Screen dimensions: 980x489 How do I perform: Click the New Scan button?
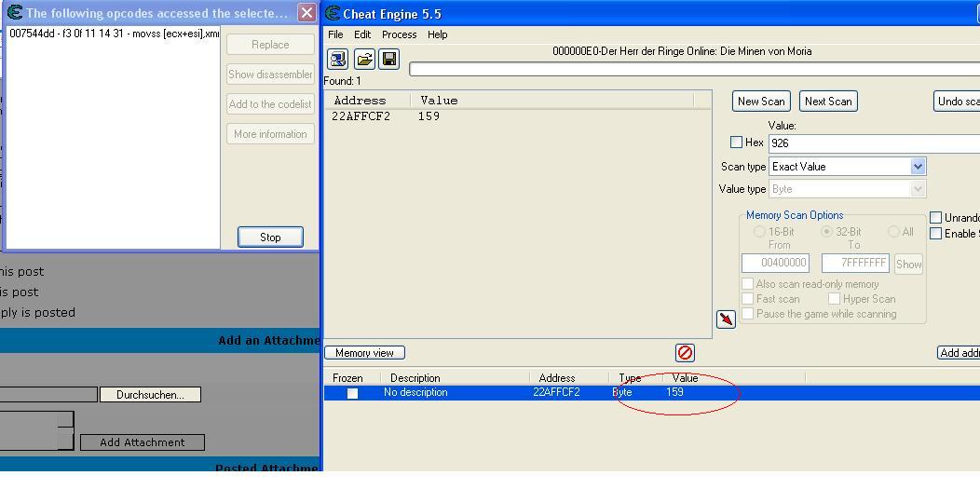[761, 102]
